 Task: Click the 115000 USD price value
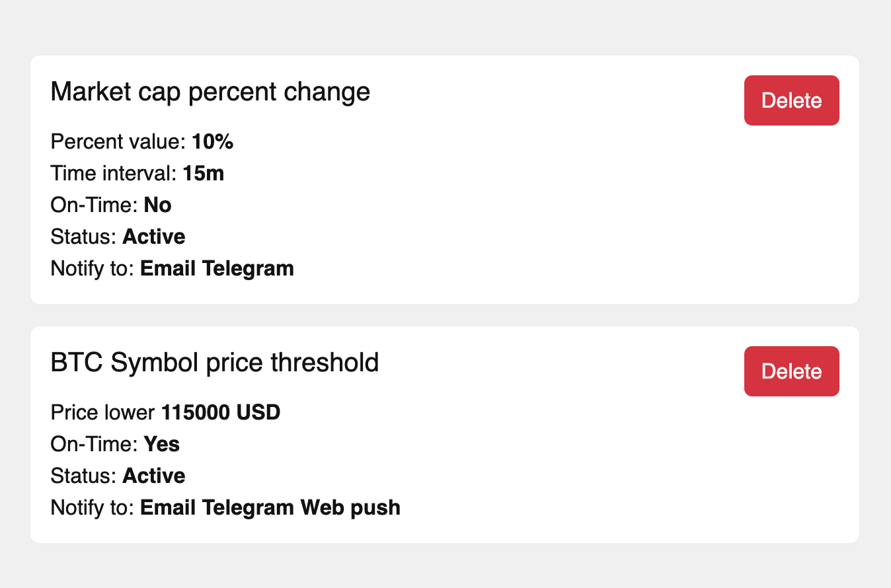(x=221, y=413)
